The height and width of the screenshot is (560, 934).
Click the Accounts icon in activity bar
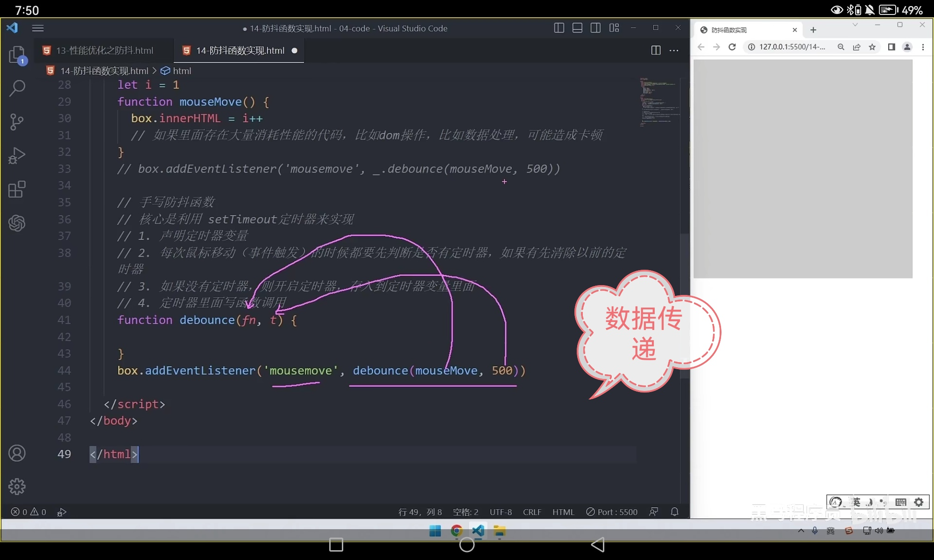coord(17,453)
